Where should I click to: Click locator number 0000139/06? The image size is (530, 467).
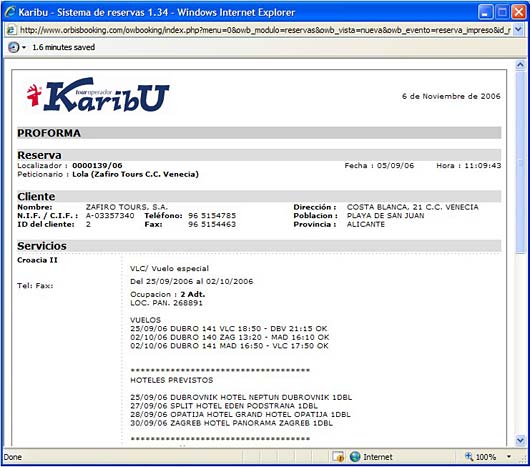pyautogui.click(x=97, y=166)
